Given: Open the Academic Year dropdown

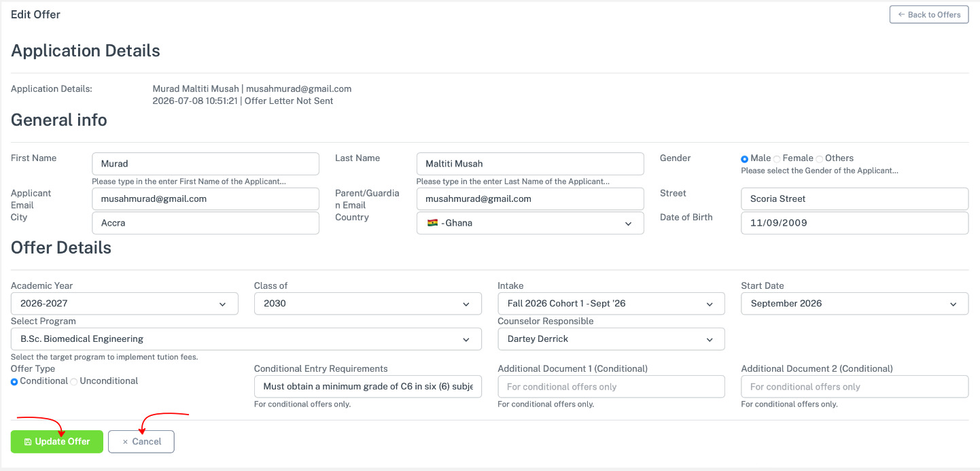Looking at the screenshot, I should tap(124, 304).
